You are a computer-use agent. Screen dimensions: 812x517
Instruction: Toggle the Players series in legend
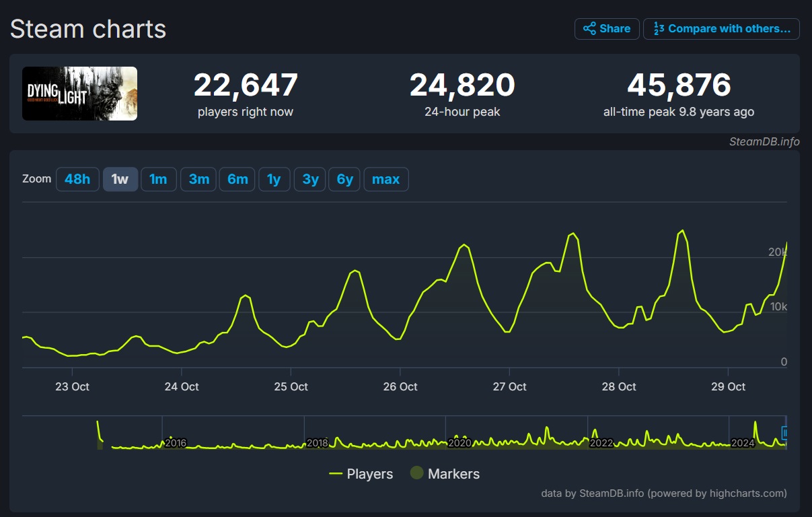[x=361, y=474]
